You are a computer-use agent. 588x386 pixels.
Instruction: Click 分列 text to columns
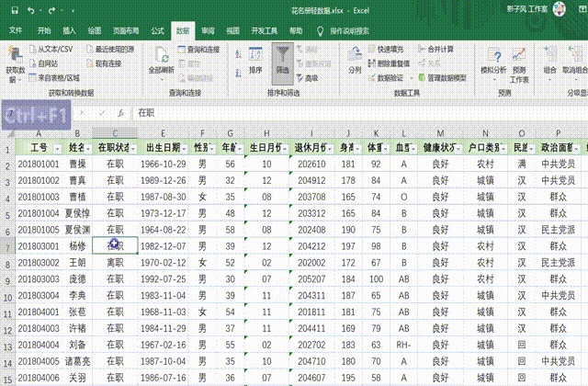coord(355,61)
